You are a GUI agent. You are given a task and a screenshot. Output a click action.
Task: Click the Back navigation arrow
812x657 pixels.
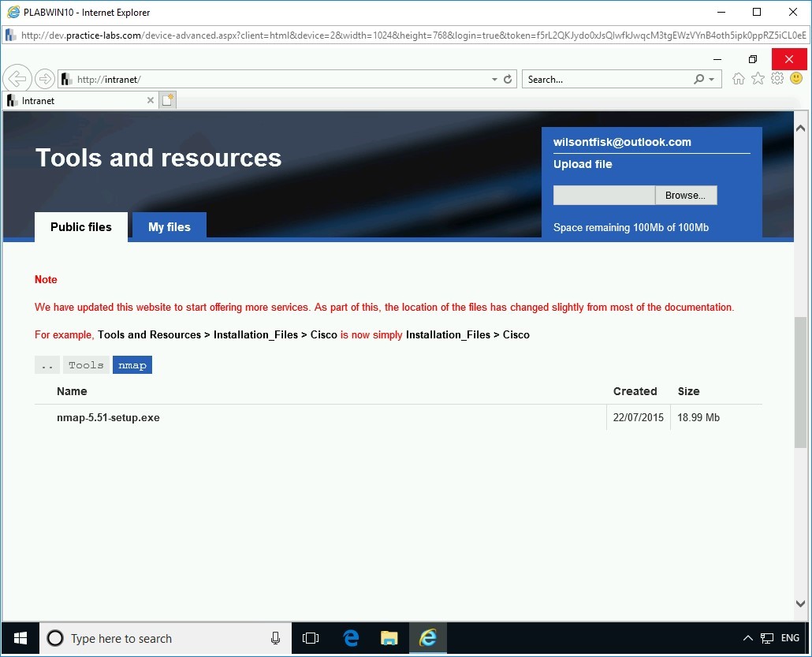(x=17, y=78)
